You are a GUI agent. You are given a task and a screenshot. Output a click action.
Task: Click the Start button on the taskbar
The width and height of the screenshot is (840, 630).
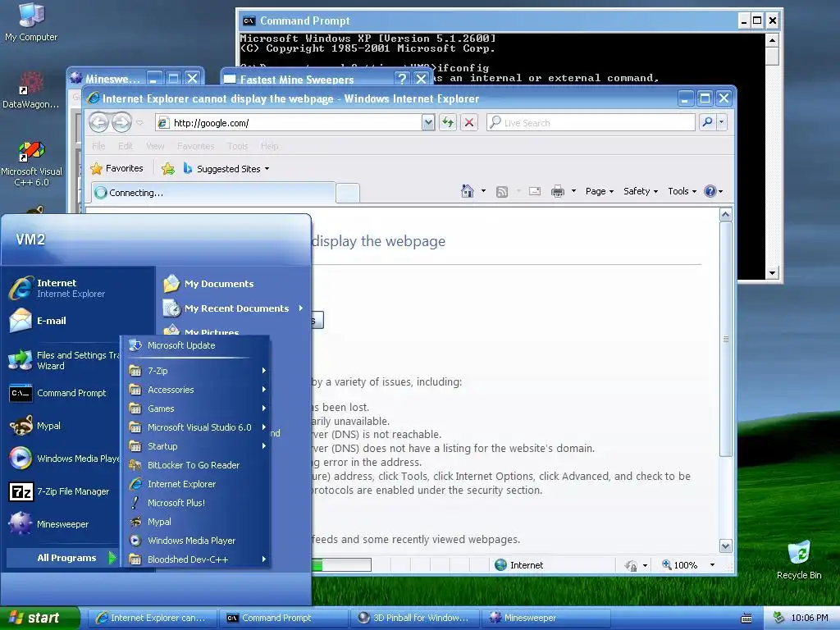point(39,618)
